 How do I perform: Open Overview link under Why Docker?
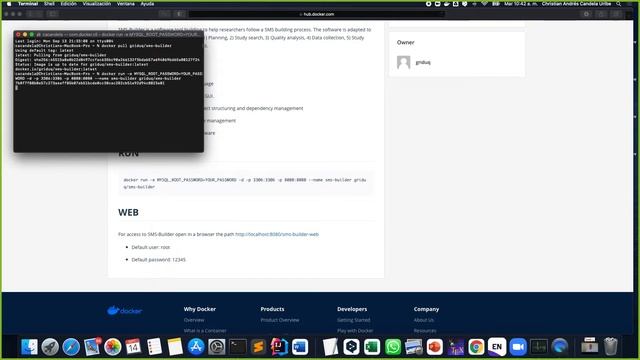click(x=194, y=320)
